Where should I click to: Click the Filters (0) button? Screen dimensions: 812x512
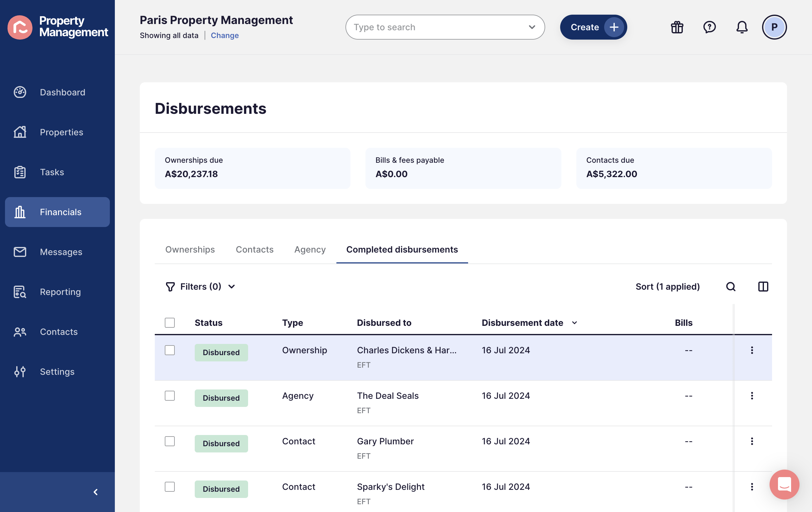[x=200, y=287]
